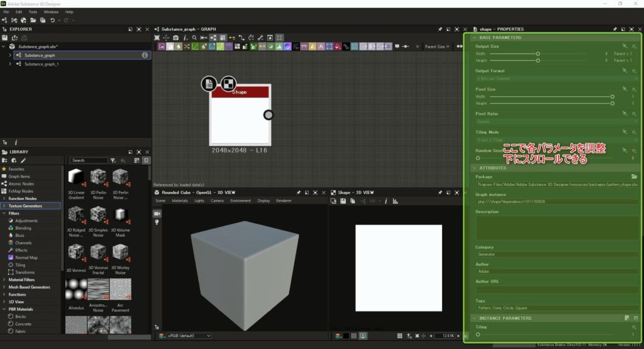
Task: Adjust the Pixel Size Height slider
Action: pos(552,104)
